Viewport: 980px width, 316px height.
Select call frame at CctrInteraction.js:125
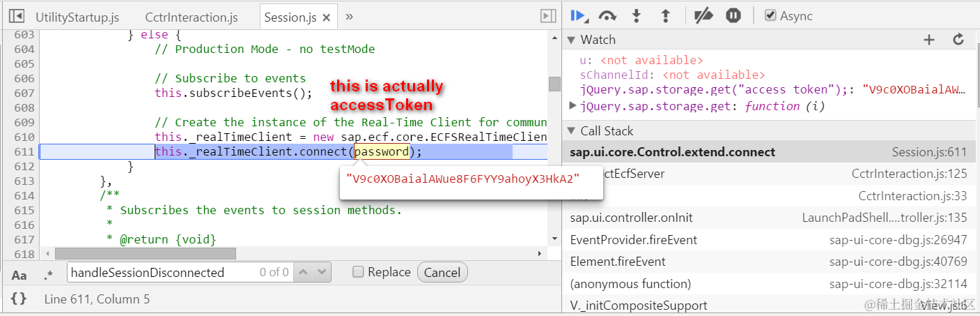tap(768, 174)
